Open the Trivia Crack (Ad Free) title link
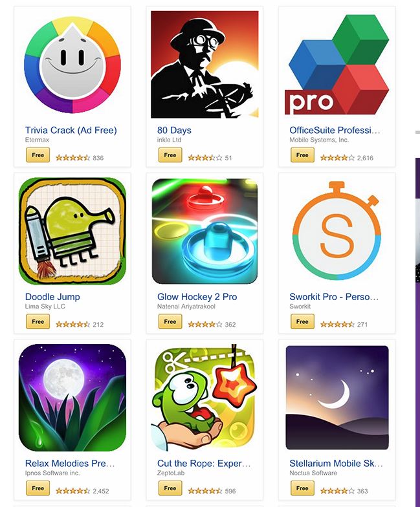 pos(71,131)
